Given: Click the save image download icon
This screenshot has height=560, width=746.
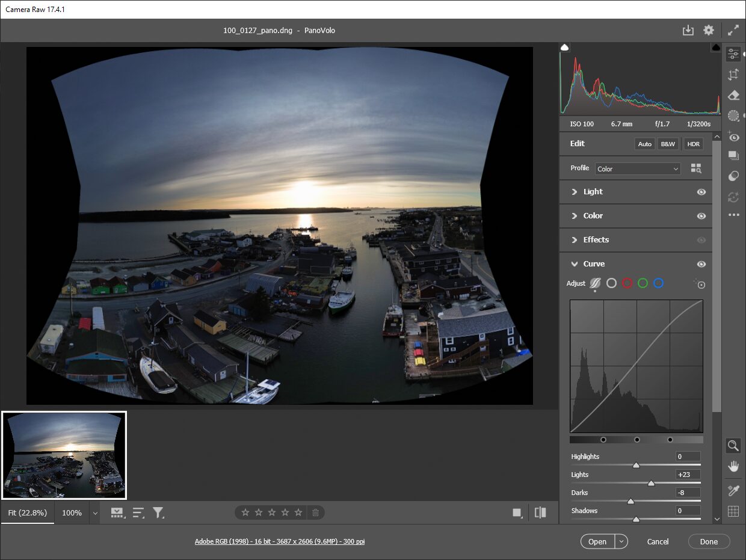Looking at the screenshot, I should click(688, 30).
